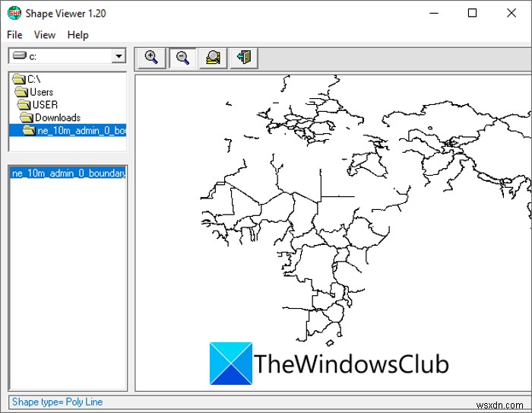Click the Zoom In magnifier toolbar button
532x413 pixels.
coord(152,58)
